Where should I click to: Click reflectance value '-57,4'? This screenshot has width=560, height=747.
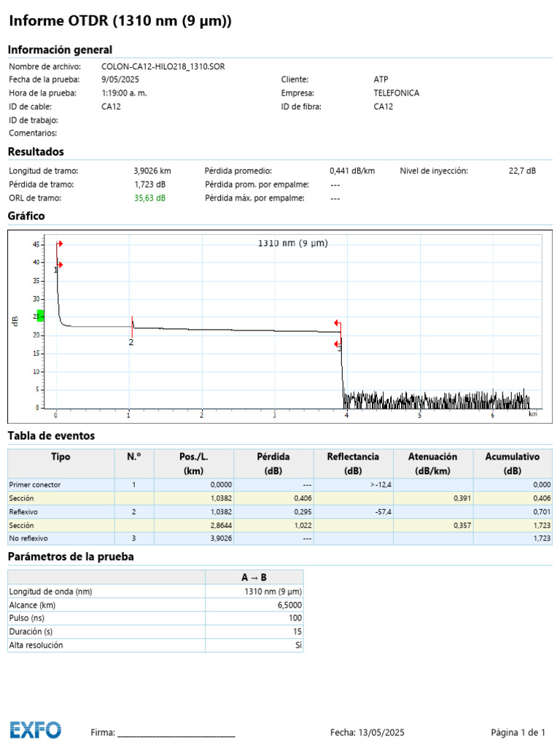[x=384, y=511]
